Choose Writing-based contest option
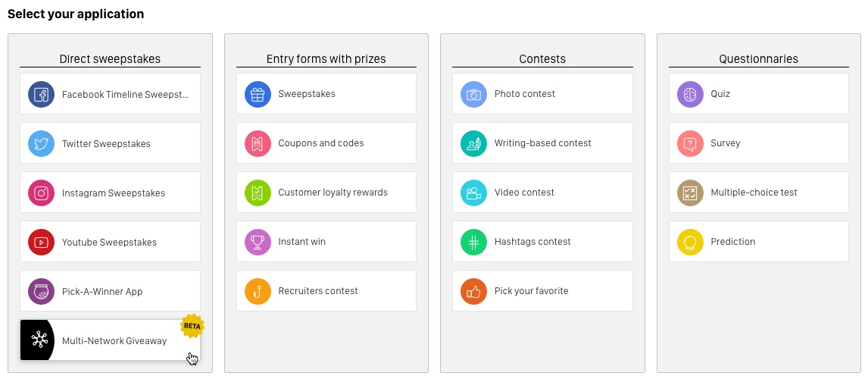Image resolution: width=868 pixels, height=379 pixels. click(542, 143)
